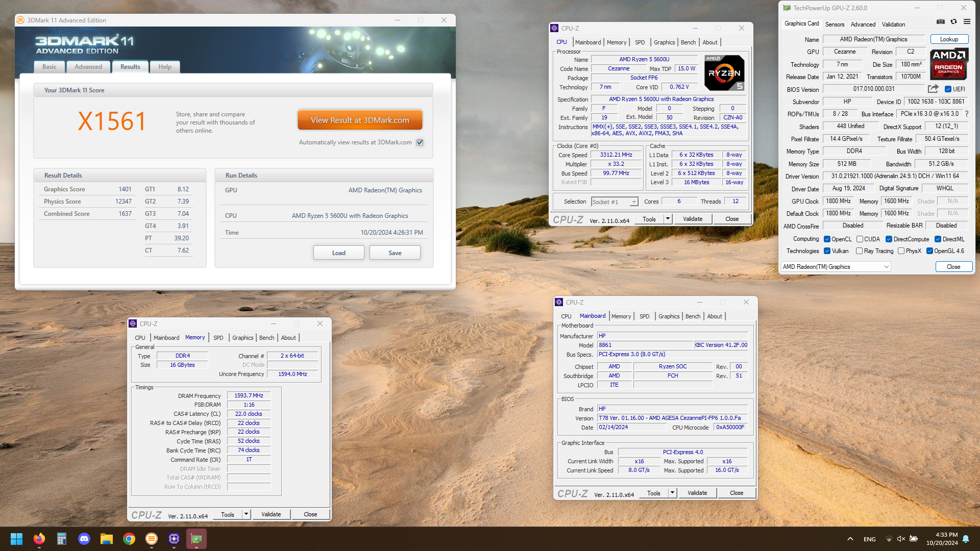
Task: Click the Wi-Fi icon in system tray
Action: 889,539
